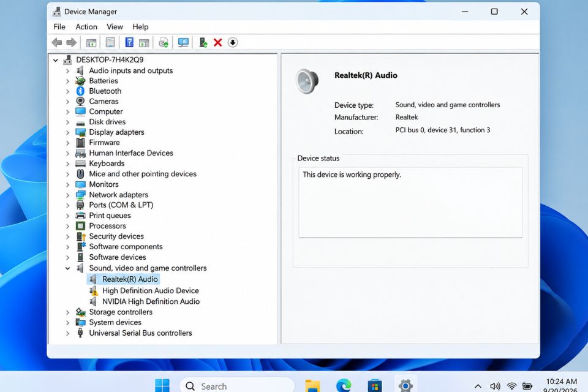Click the Print queues printer icon

click(80, 216)
